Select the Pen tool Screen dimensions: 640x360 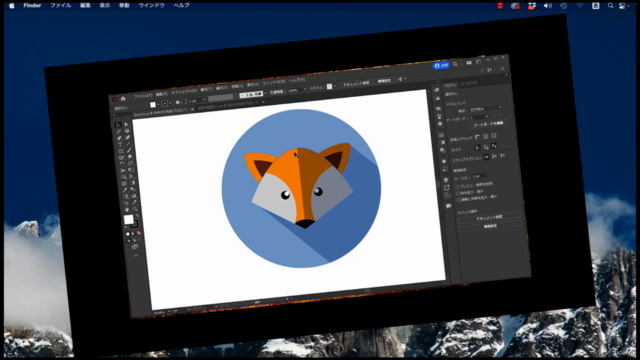tap(120, 138)
